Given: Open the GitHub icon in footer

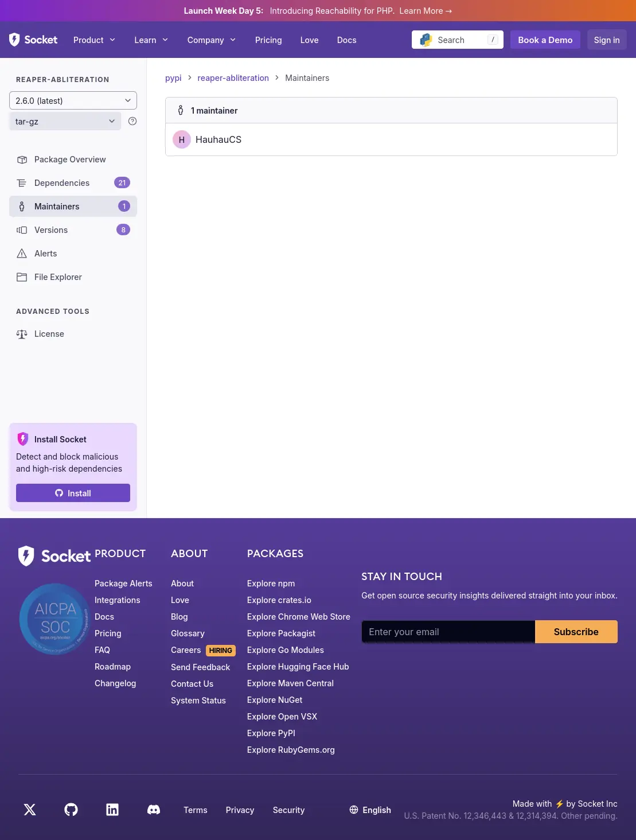Looking at the screenshot, I should pos(71,810).
